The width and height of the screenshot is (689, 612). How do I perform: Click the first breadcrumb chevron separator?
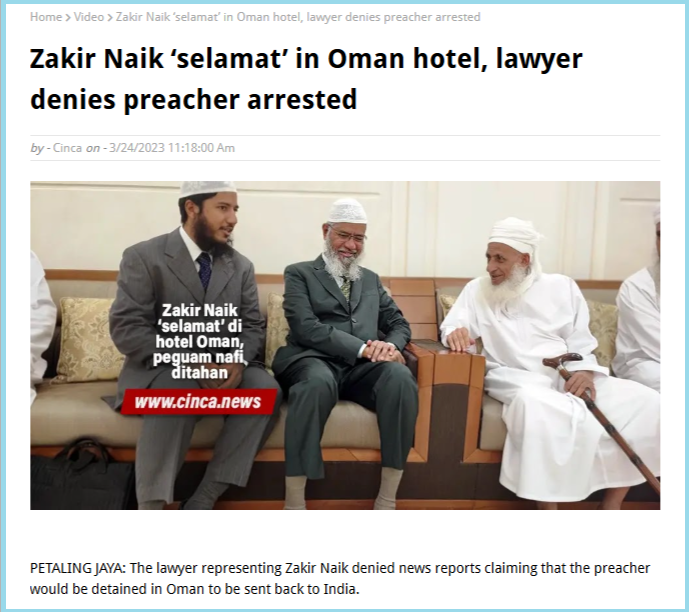pyautogui.click(x=68, y=18)
